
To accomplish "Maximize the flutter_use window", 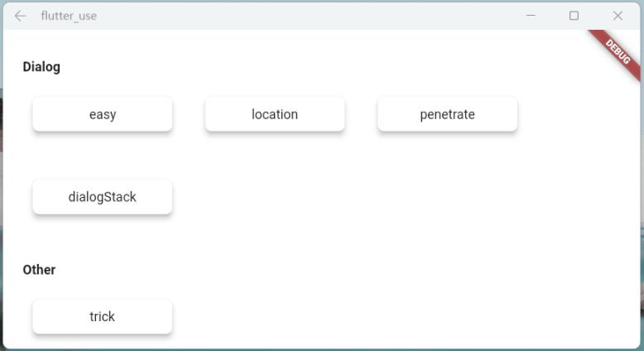I will (574, 16).
